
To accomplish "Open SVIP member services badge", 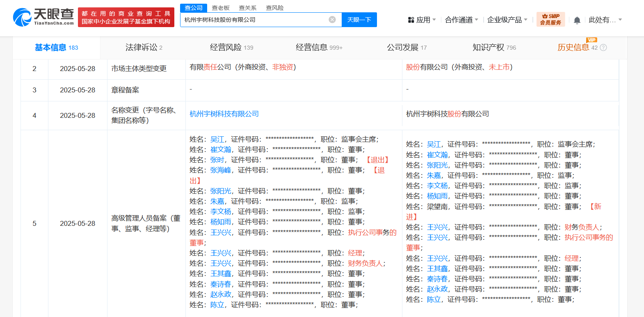I will click(550, 19).
